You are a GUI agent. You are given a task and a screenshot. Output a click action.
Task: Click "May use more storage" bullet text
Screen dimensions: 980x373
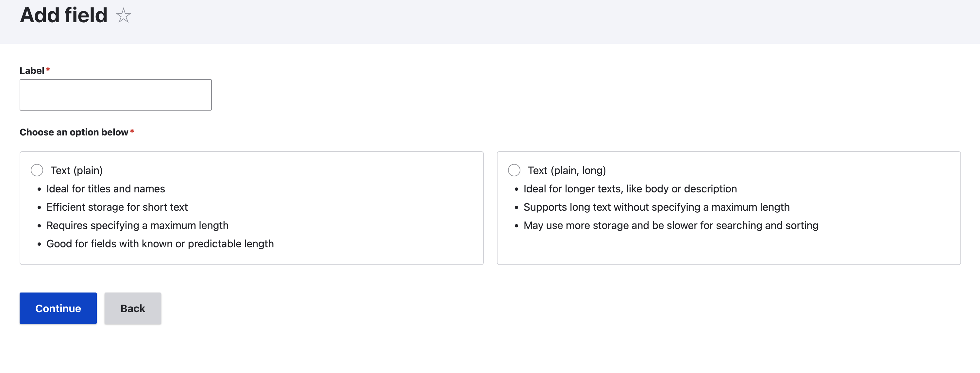coord(670,225)
